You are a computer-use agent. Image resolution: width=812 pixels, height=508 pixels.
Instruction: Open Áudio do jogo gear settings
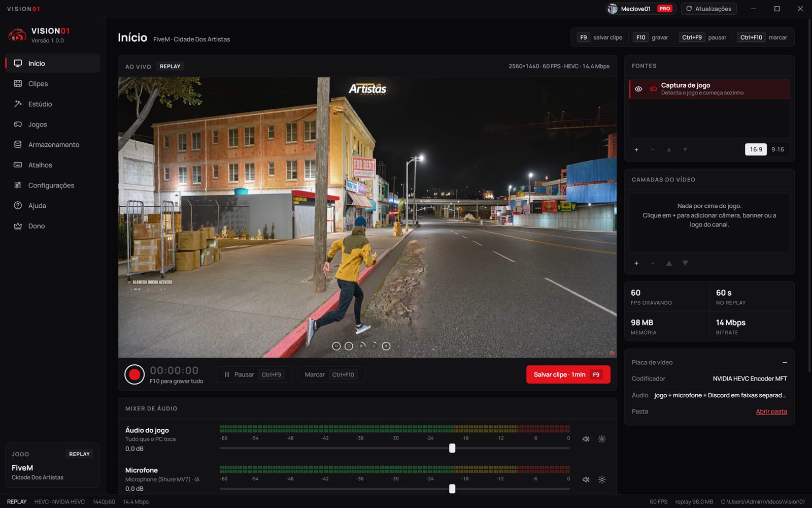tap(602, 439)
